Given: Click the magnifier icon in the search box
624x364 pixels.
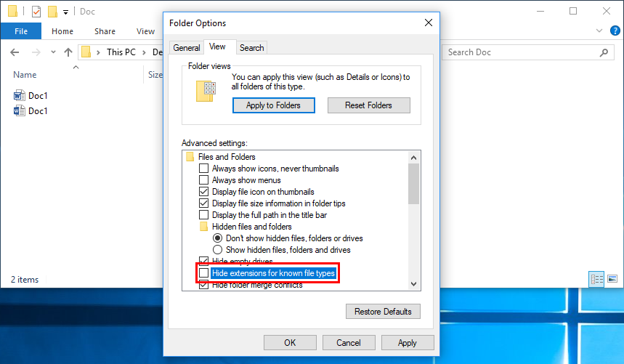Looking at the screenshot, I should point(604,52).
